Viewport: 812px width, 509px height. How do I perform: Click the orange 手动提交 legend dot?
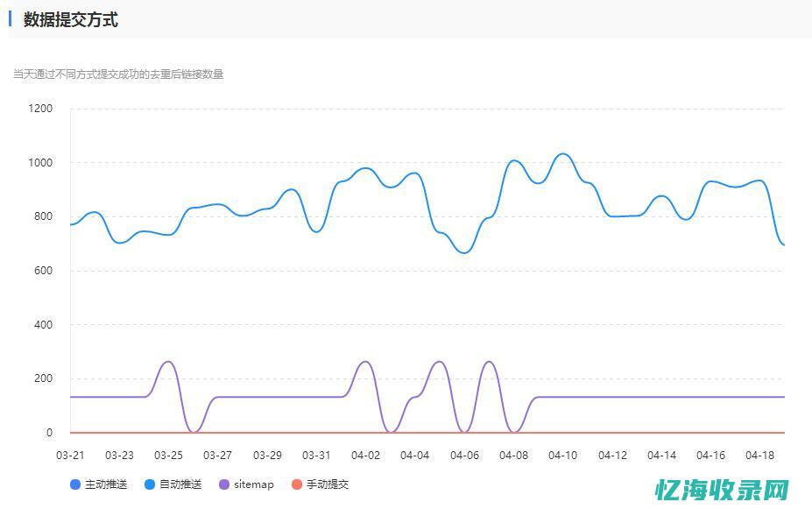[297, 484]
